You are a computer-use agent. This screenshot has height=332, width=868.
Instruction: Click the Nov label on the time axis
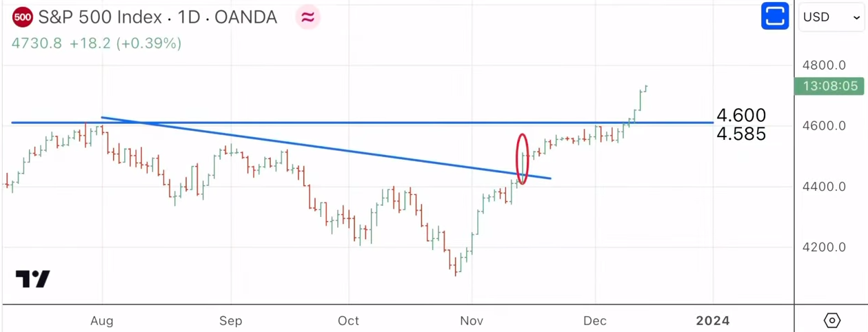coord(472,321)
